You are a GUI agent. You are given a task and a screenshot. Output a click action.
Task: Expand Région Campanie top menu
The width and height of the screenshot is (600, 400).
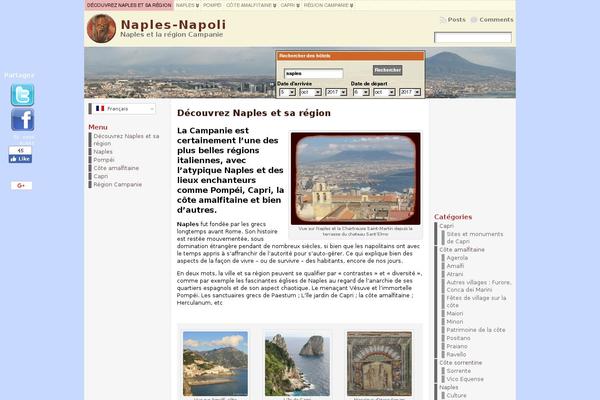(x=328, y=5)
